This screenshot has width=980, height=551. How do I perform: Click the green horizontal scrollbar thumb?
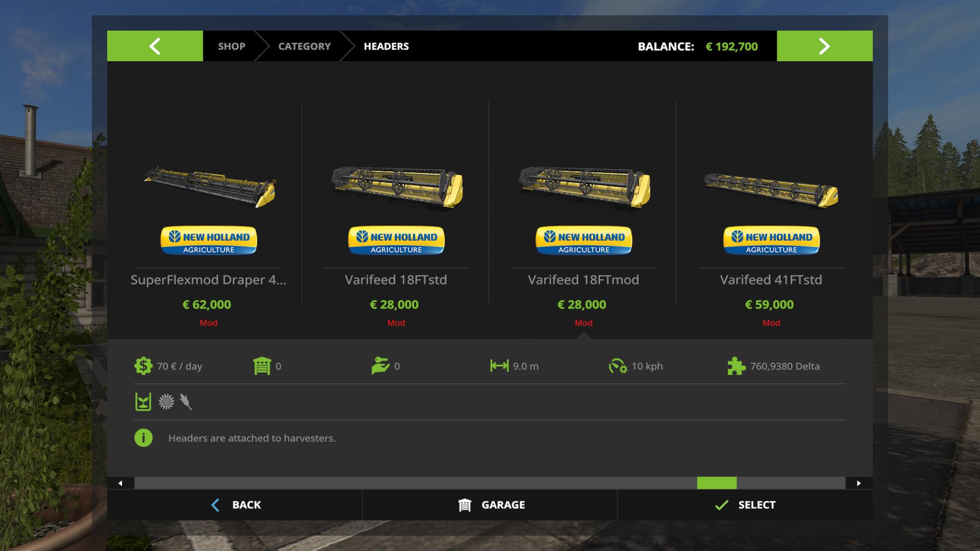point(717,483)
